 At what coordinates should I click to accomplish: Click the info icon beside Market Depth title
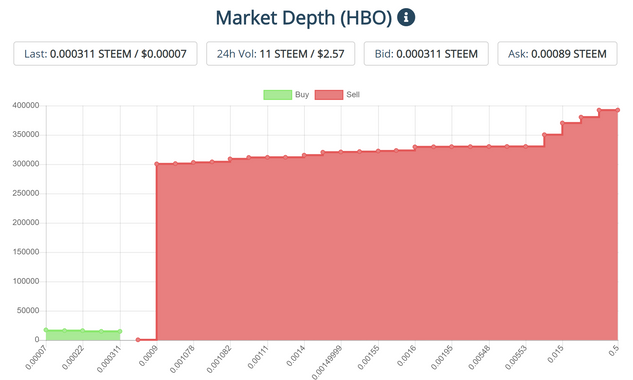tap(406, 17)
